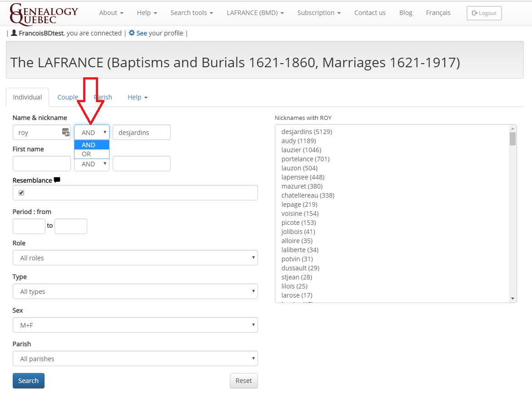This screenshot has width=532, height=403.
Task: Click the Period to year field
Action: [x=71, y=226]
